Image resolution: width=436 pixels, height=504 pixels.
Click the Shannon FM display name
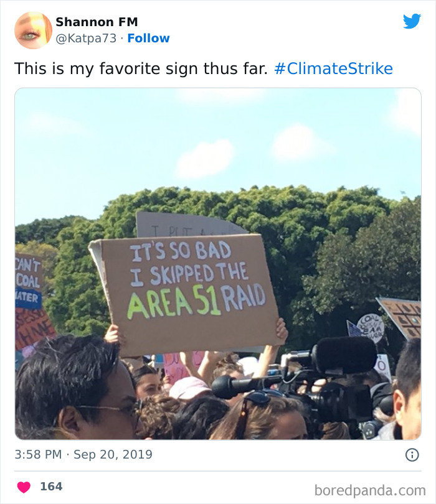point(97,22)
